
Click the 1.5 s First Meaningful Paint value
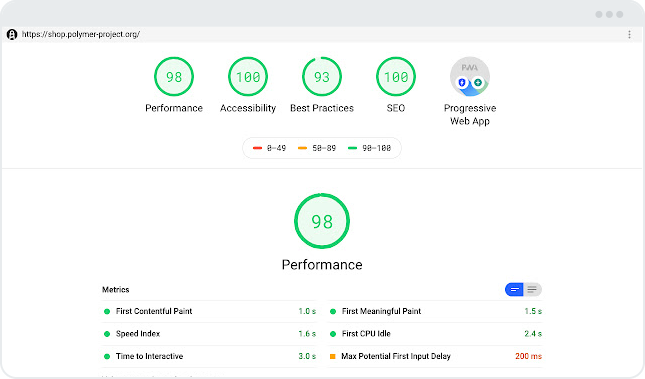[533, 312]
